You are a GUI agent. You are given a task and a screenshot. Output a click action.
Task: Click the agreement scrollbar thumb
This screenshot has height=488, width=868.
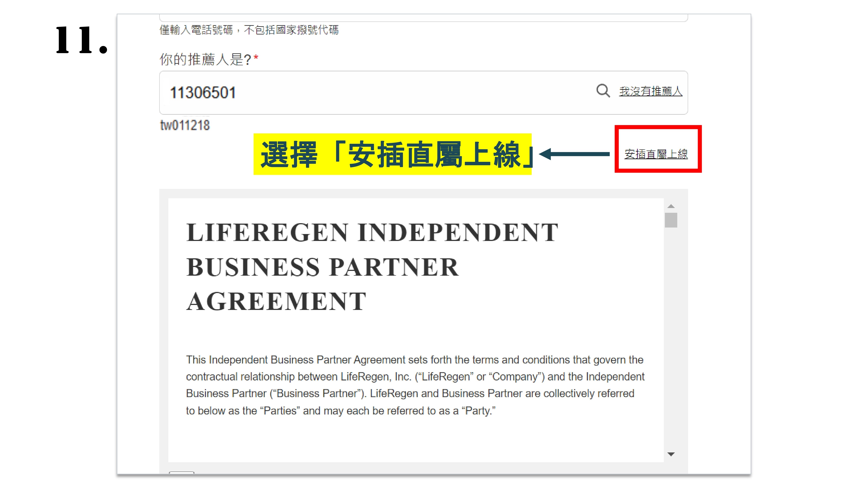(671, 220)
